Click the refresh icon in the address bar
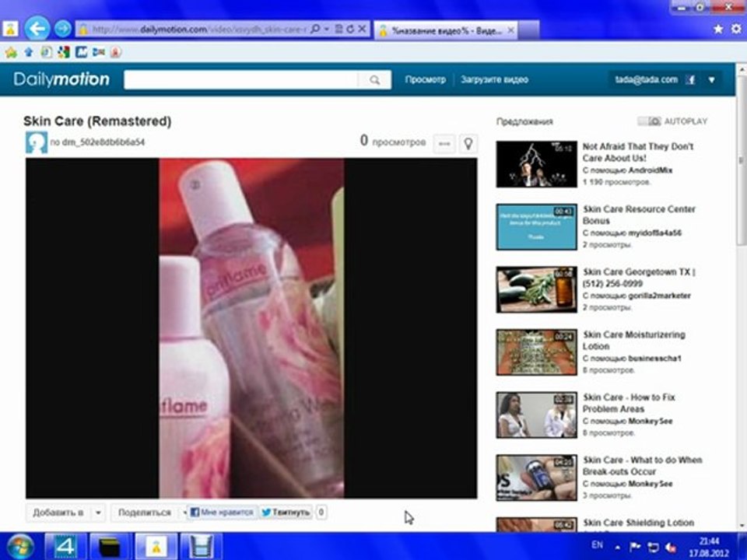The image size is (747, 560). [x=351, y=29]
